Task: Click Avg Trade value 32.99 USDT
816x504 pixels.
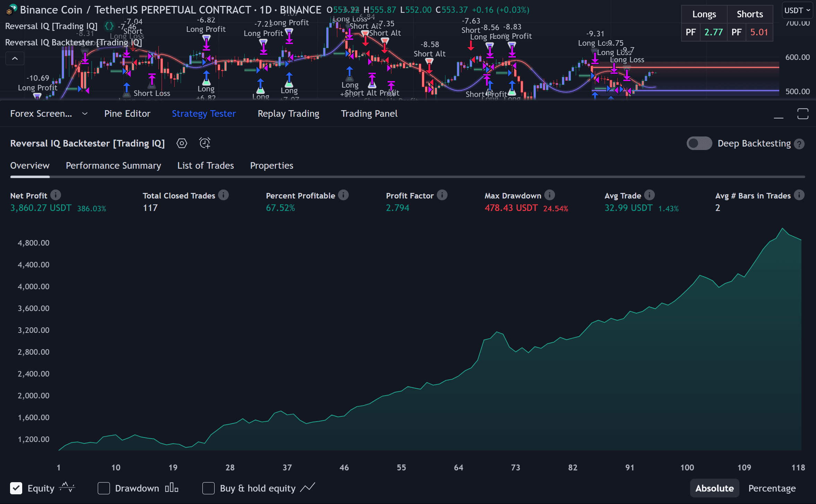Action: click(x=628, y=208)
